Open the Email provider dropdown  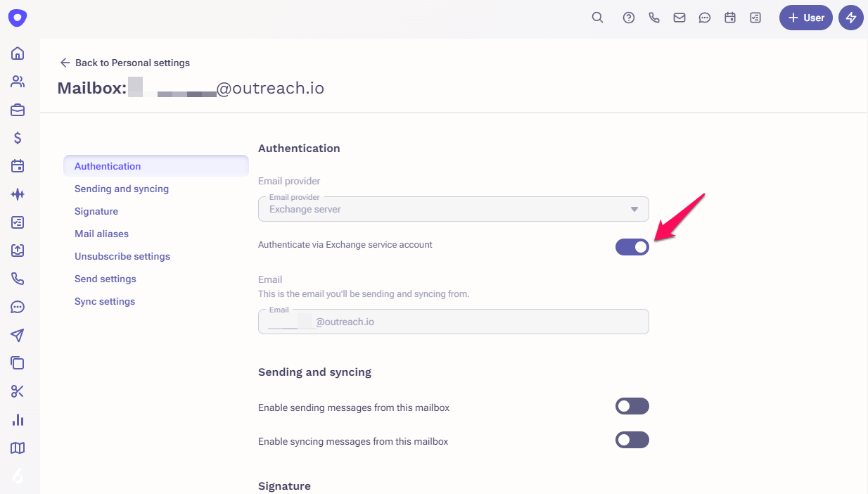tap(454, 209)
